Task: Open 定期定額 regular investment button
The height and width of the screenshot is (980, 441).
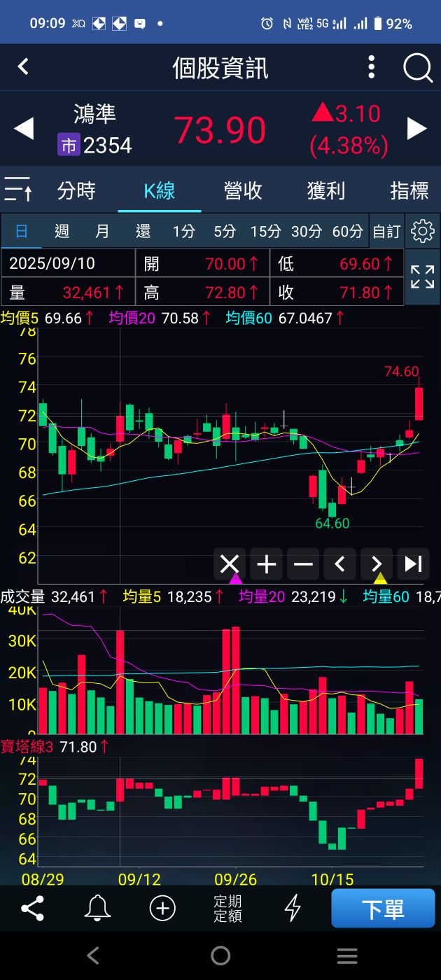Action: pos(227,909)
